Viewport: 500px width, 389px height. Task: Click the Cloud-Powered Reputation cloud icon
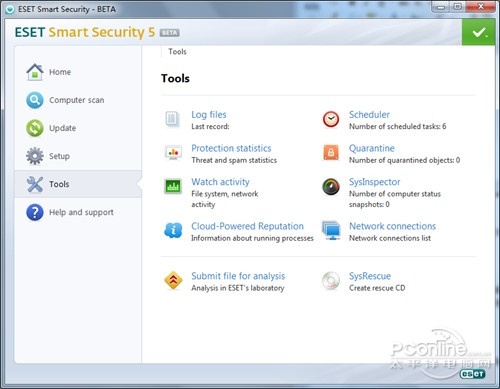[x=173, y=230]
